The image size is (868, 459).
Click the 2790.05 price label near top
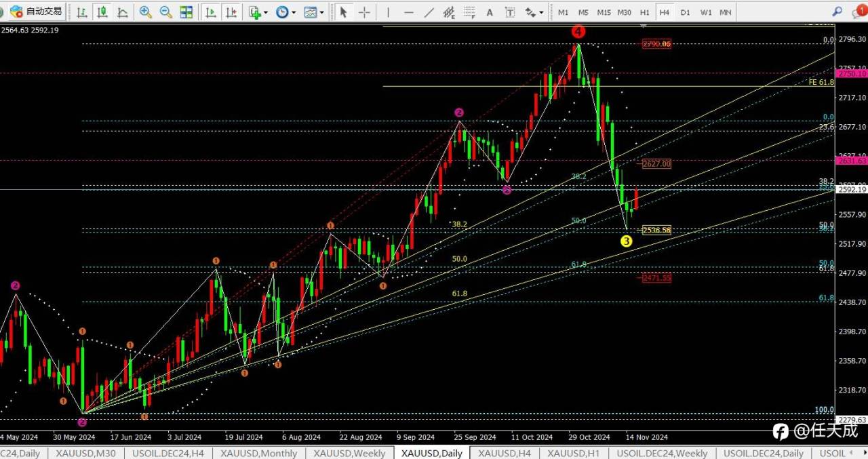click(656, 43)
